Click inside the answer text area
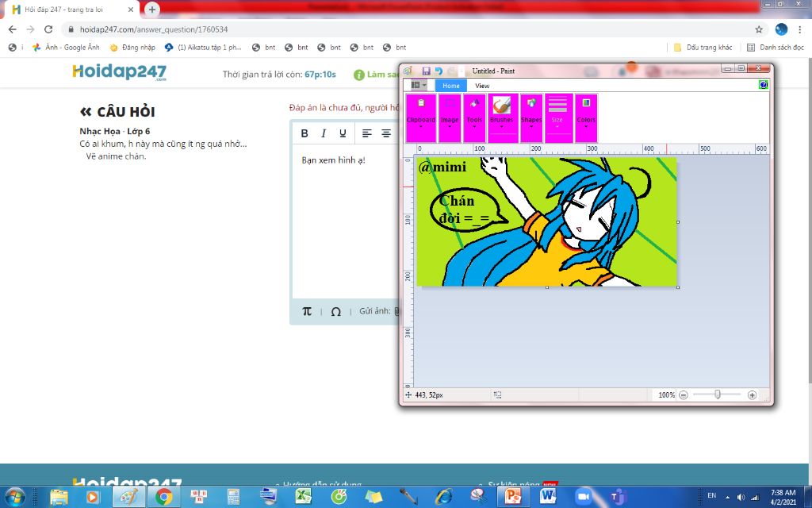 [x=346, y=223]
